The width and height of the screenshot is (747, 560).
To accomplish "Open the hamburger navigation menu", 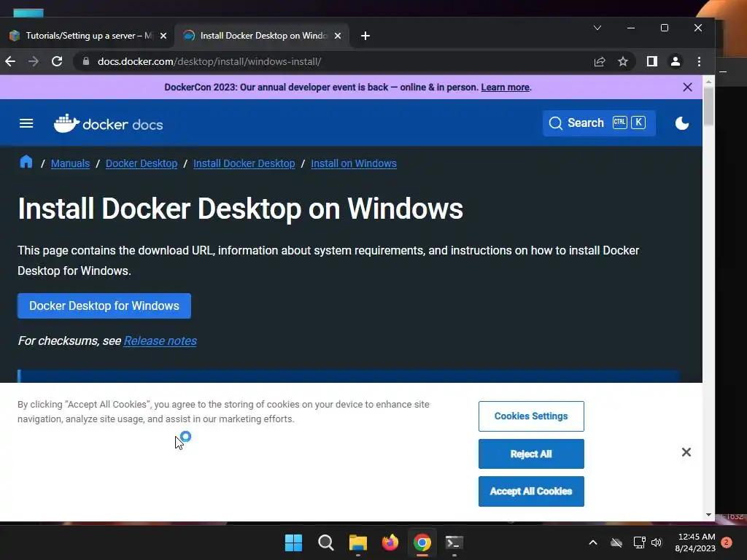I will pos(26,124).
